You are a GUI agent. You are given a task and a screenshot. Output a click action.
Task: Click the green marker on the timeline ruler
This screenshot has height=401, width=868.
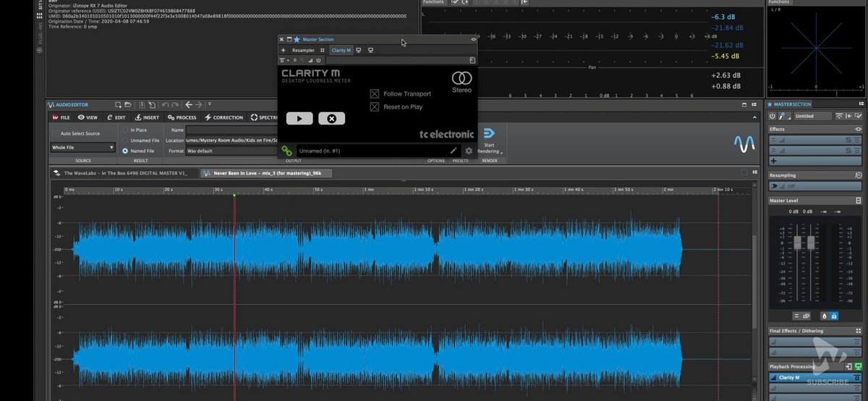[234, 195]
